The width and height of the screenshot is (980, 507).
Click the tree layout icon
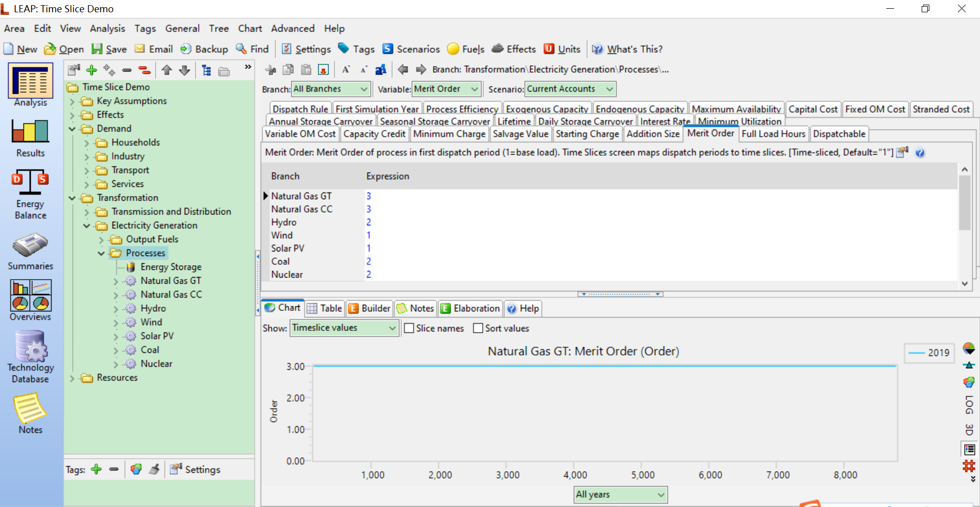207,70
